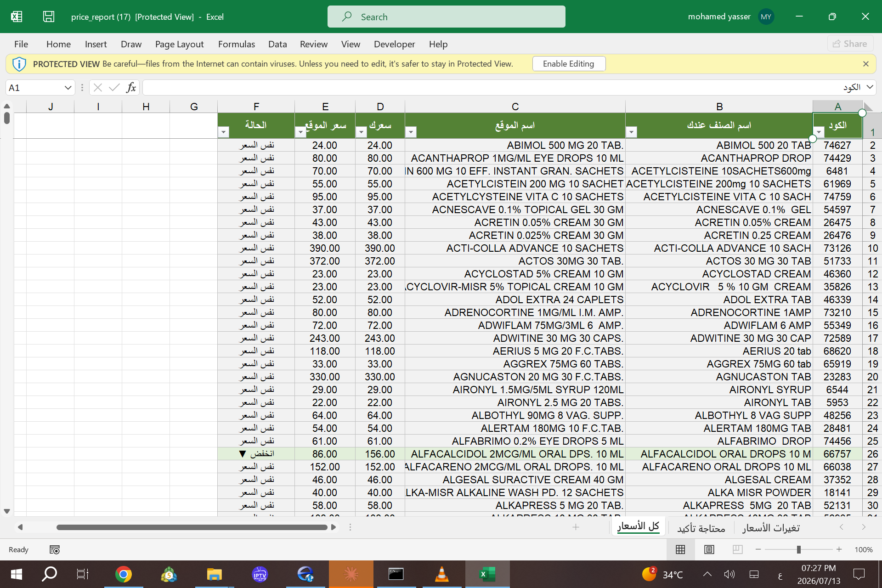The image size is (882, 588).
Task: Expand the Name Box dropdown
Action: point(68,87)
